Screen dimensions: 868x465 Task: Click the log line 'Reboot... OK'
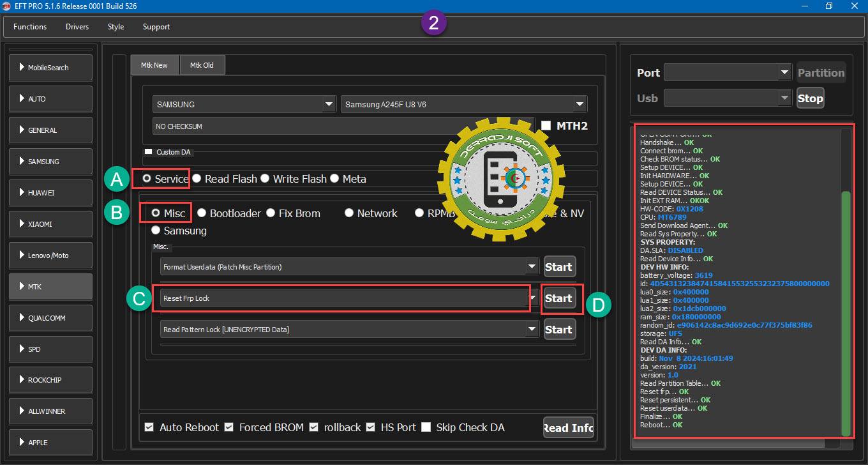(661, 425)
